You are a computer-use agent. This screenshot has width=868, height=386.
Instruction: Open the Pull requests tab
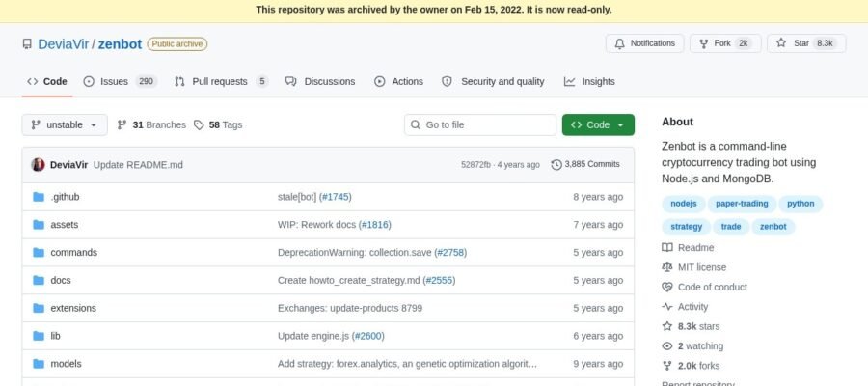221,81
